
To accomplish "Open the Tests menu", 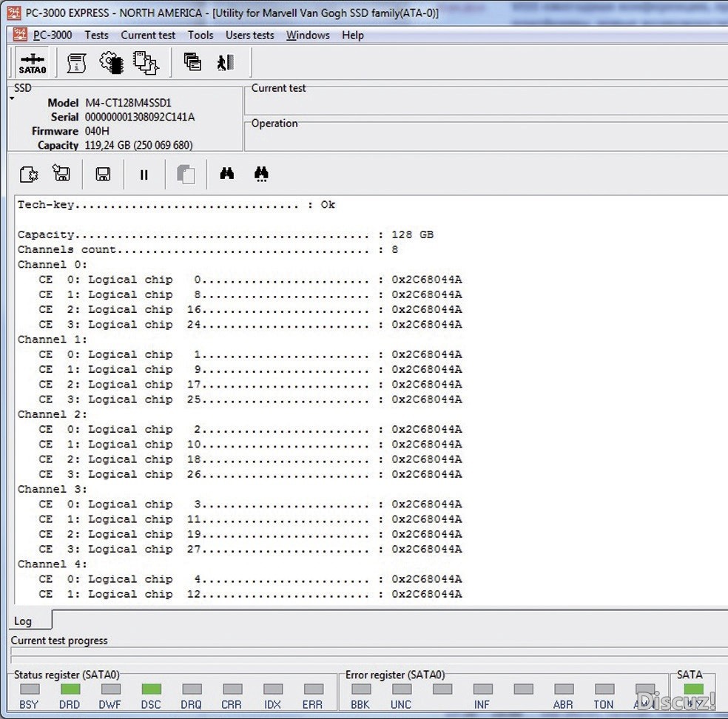I will click(x=97, y=36).
